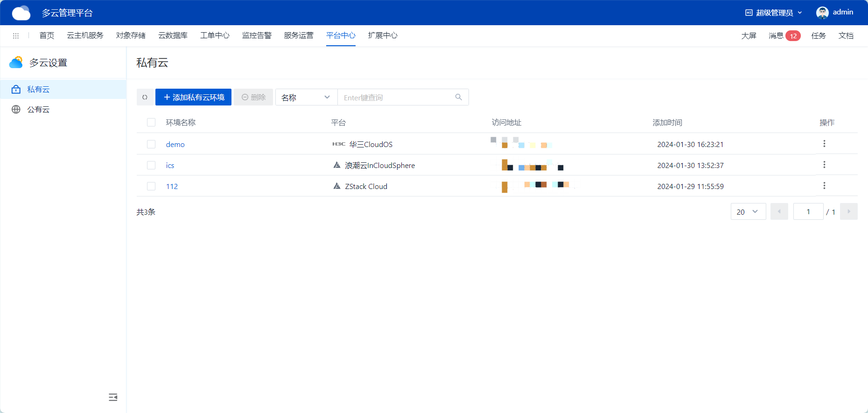
Task: Focus the Enter键查询 search field
Action: tap(397, 97)
